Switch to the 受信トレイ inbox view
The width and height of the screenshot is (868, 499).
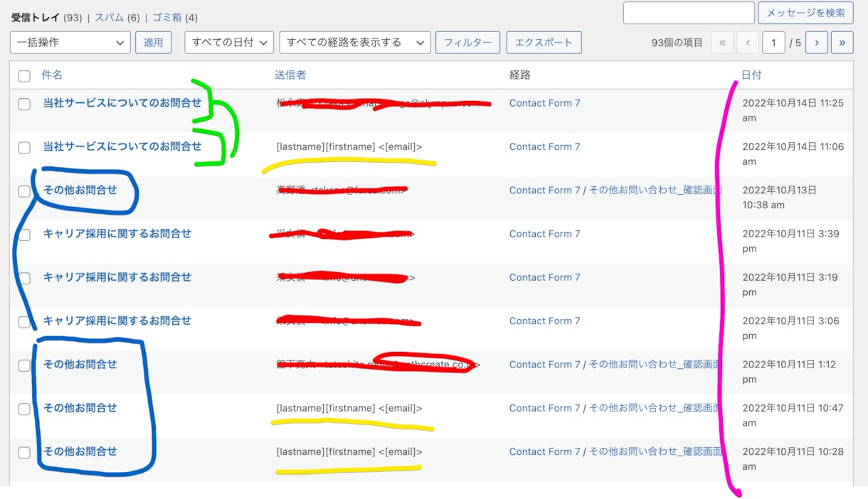point(36,17)
